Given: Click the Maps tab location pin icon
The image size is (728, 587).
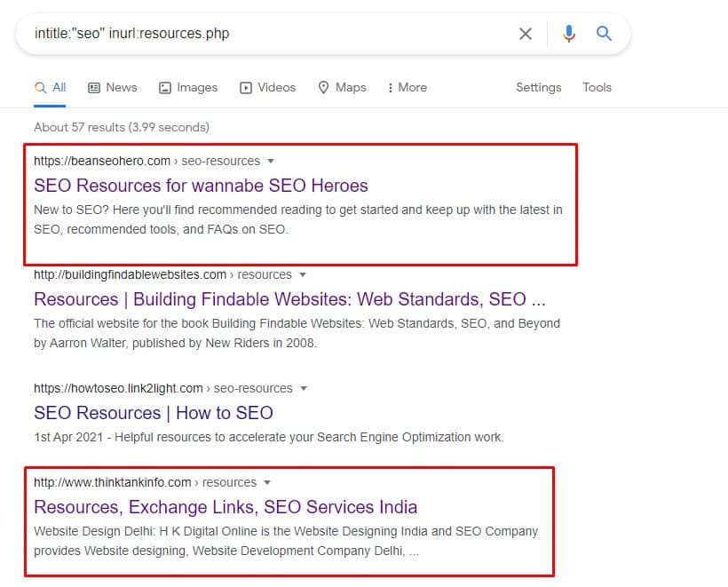Looking at the screenshot, I should (x=324, y=87).
